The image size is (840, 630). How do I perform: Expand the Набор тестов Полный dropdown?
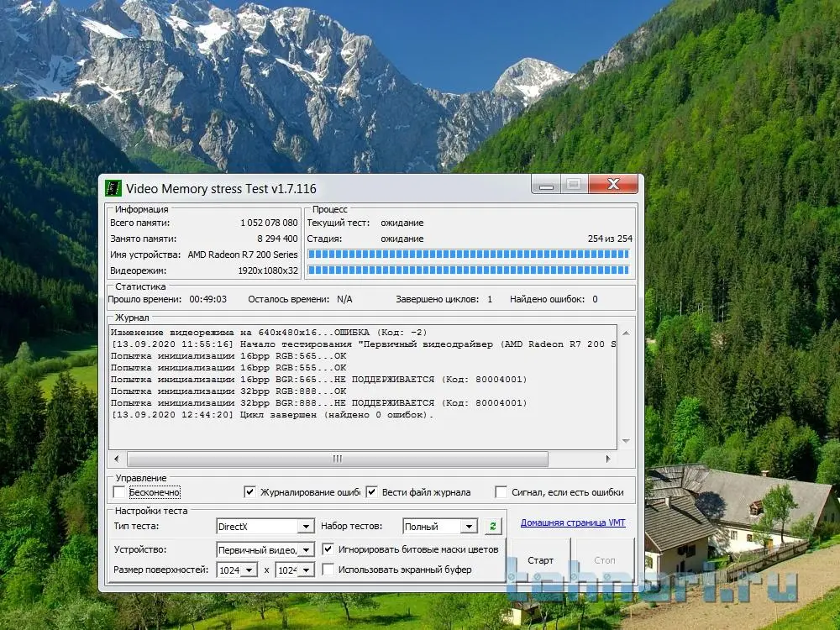pyautogui.click(x=469, y=527)
